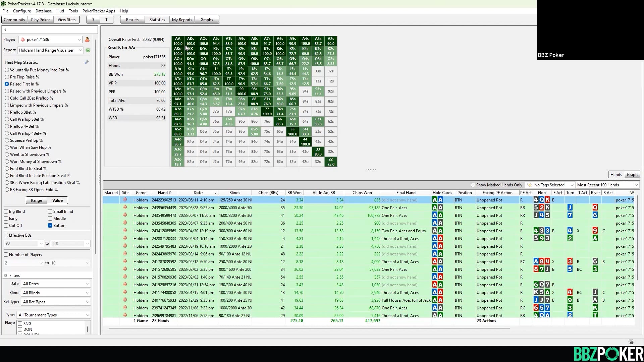This screenshot has width=644, height=362.
Task: Click the tag icon in the tags filter
Action: pyautogui.click(x=530, y=185)
